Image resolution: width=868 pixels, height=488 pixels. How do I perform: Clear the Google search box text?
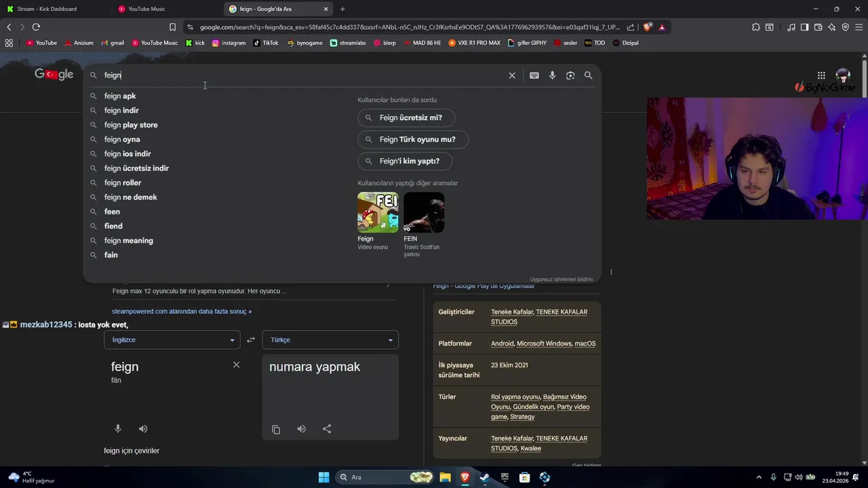(512, 75)
